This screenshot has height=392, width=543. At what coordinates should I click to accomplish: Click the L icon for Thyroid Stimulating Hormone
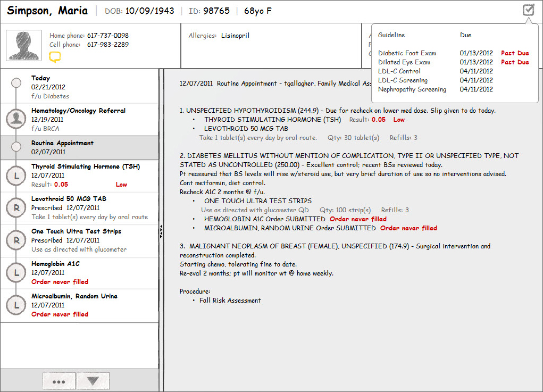(16, 176)
